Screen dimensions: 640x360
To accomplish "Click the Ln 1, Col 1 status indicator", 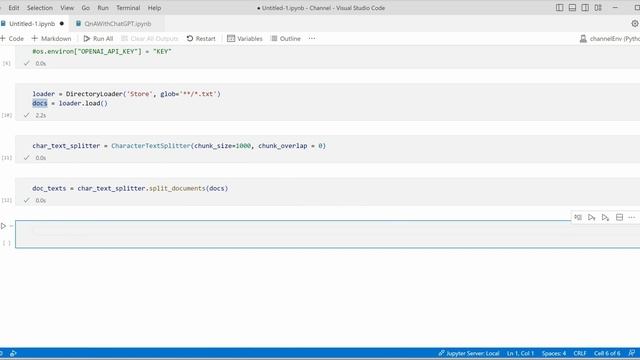I will (x=520, y=353).
